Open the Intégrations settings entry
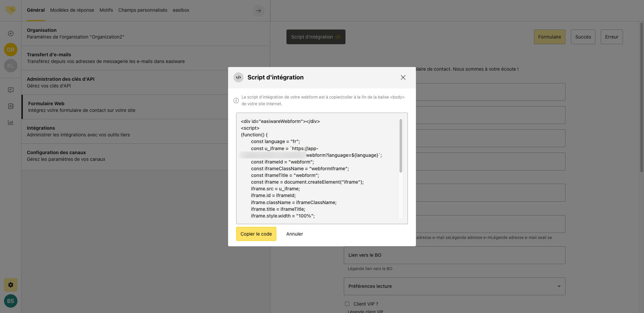Screen dimensions: 644x313 pyautogui.click(x=125, y=131)
